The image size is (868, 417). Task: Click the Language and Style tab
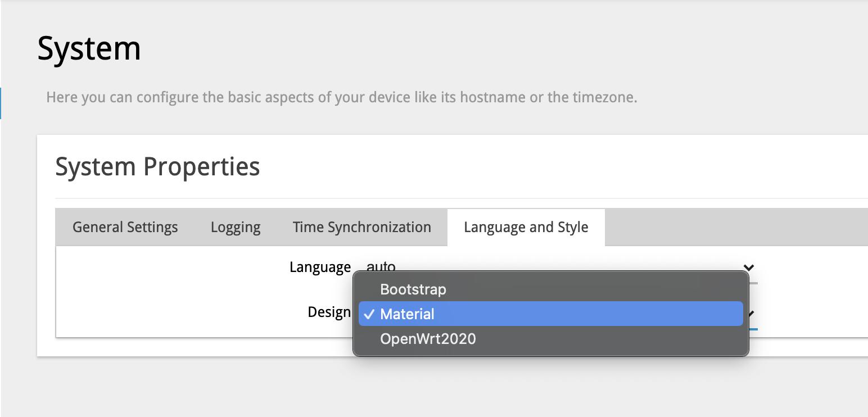(x=525, y=227)
